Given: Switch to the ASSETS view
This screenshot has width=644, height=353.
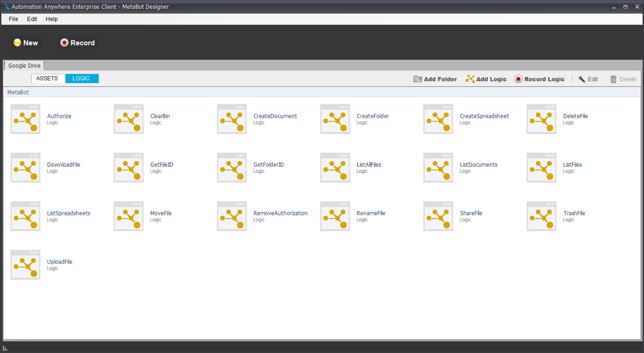Looking at the screenshot, I should 47,78.
